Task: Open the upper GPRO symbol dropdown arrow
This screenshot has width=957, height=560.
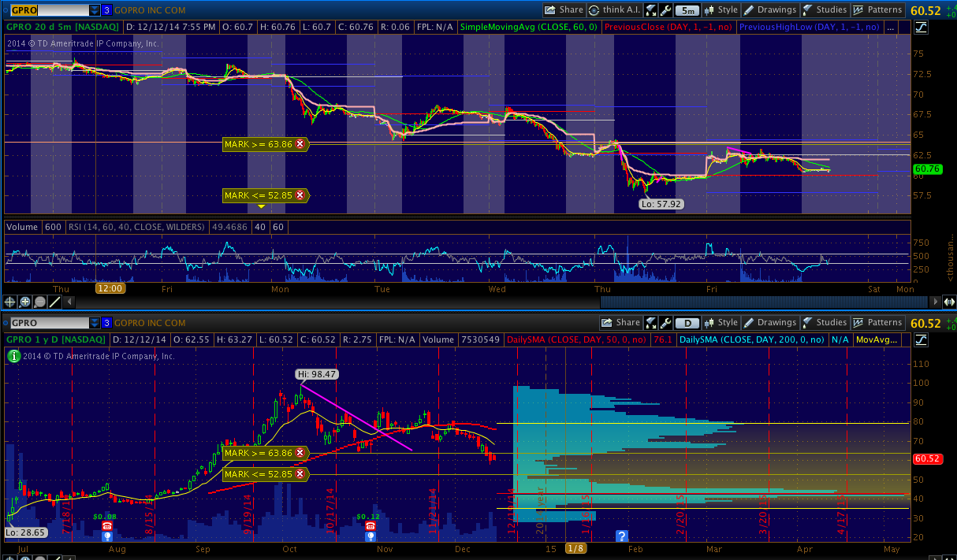Action: [x=95, y=10]
